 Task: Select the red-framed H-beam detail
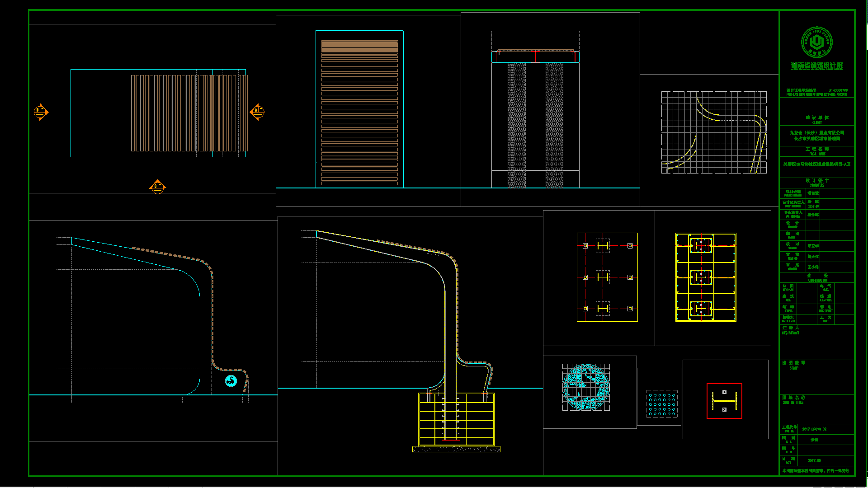pos(724,401)
